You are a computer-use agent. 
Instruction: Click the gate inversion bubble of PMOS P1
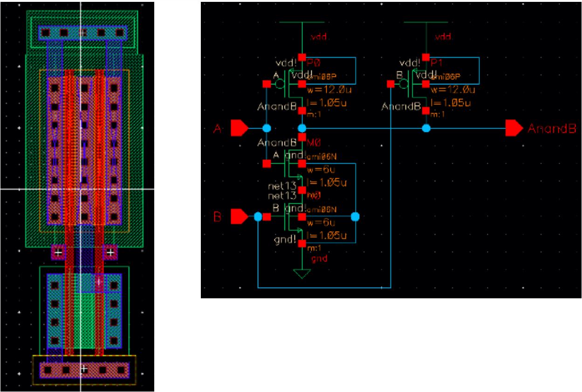click(403, 84)
